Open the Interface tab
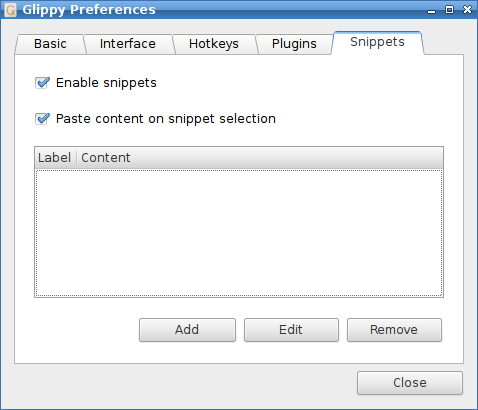This screenshot has width=478, height=410. tap(128, 44)
